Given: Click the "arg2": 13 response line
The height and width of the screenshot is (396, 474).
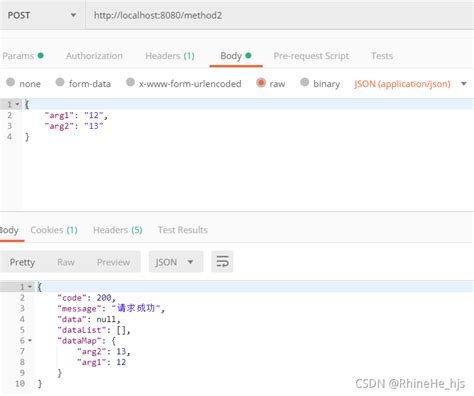Looking at the screenshot, I should coord(104,351).
